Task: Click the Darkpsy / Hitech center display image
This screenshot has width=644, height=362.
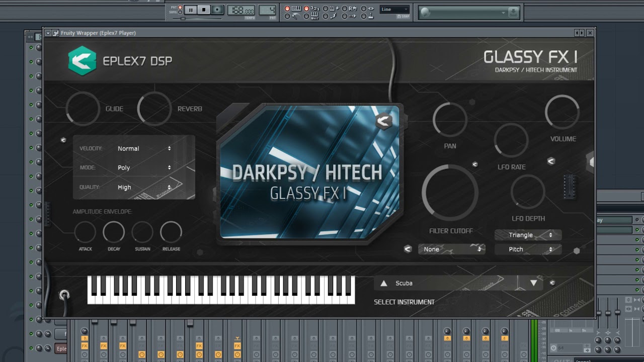Action: coord(310,171)
